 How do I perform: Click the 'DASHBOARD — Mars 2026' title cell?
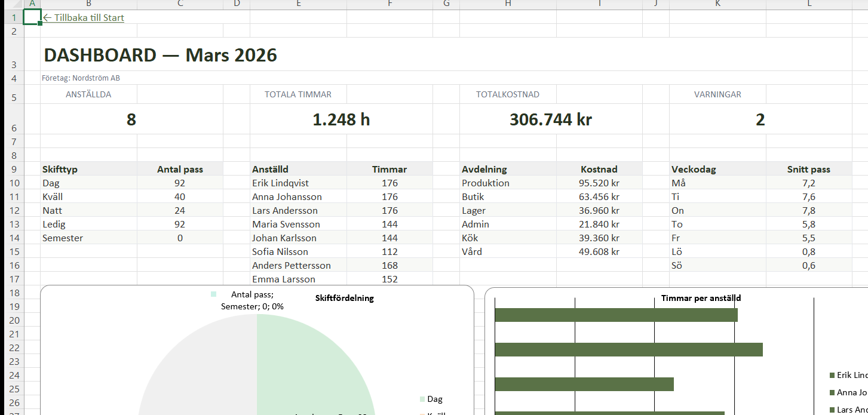[x=161, y=56]
